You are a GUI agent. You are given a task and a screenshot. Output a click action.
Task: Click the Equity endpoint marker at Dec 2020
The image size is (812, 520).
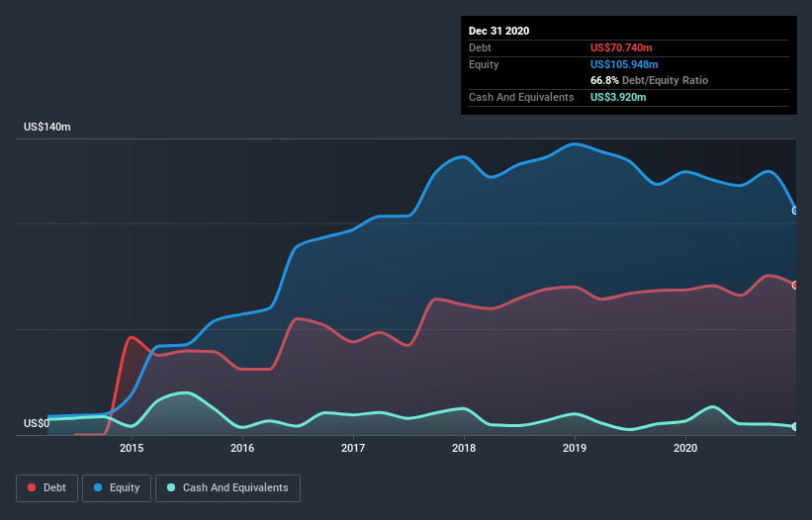tap(795, 211)
